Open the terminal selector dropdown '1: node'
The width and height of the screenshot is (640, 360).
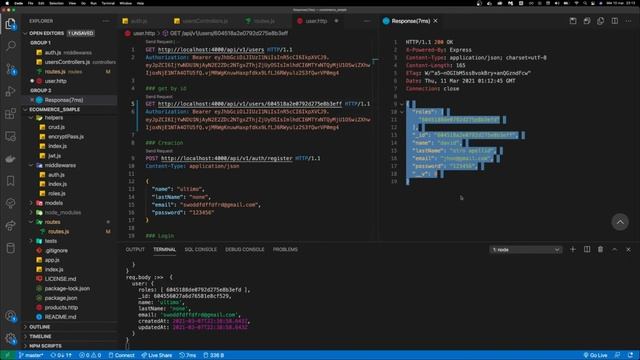point(525,249)
